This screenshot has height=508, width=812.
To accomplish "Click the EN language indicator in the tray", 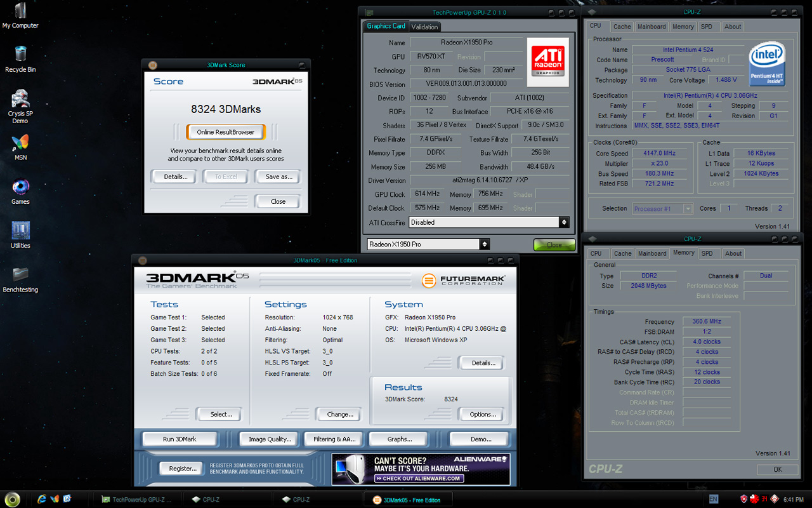I will pos(714,499).
